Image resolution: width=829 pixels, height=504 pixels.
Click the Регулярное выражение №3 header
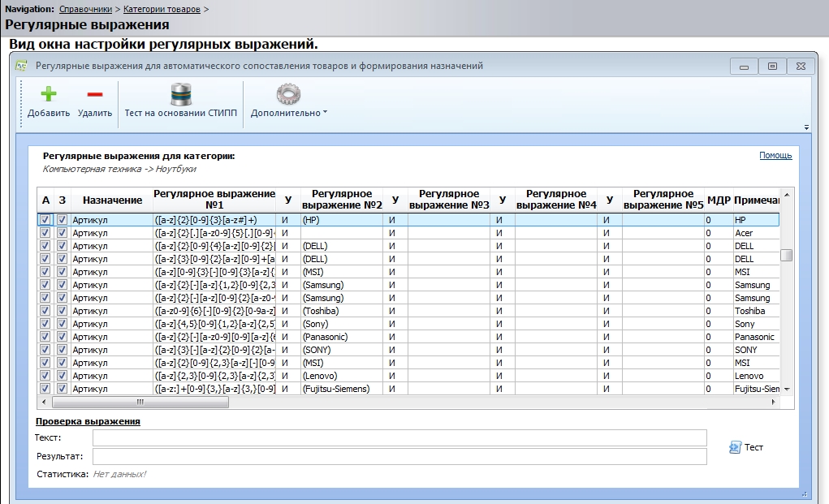(x=449, y=200)
